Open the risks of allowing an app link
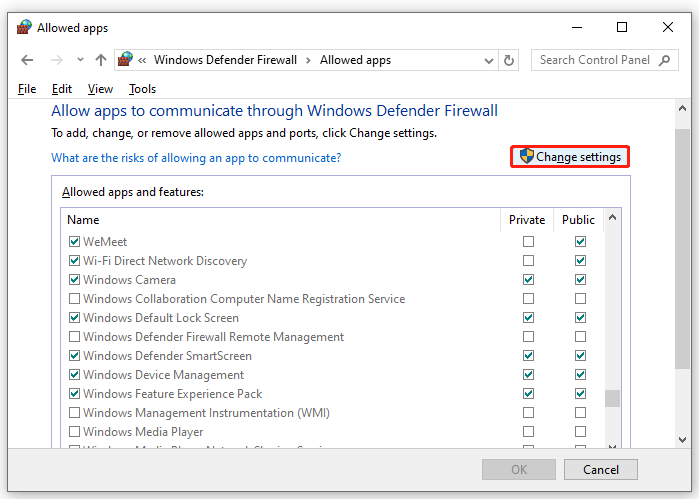This screenshot has height=499, width=699. (196, 158)
